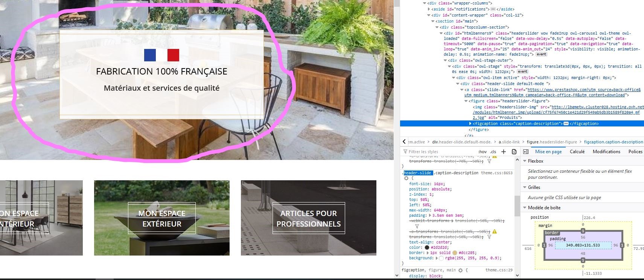644x280 pixels.
Task: Click styles panel scrollbar down arrow
Action: [517, 275]
